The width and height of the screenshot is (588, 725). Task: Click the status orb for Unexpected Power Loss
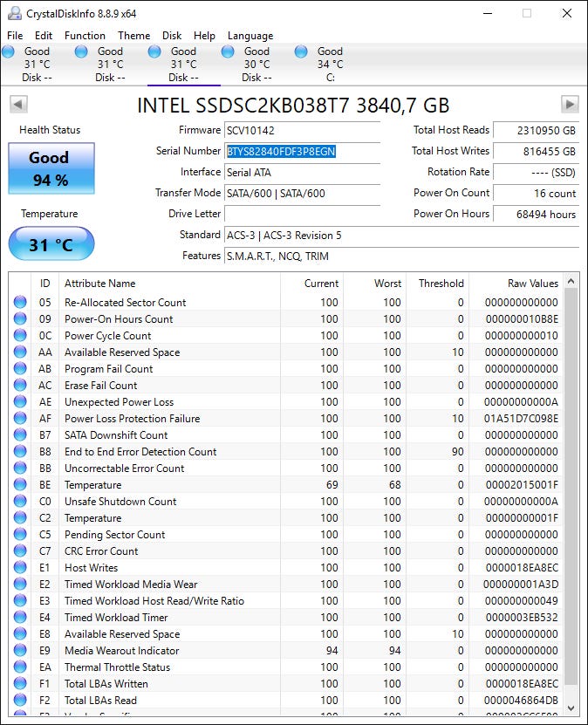pos(20,402)
